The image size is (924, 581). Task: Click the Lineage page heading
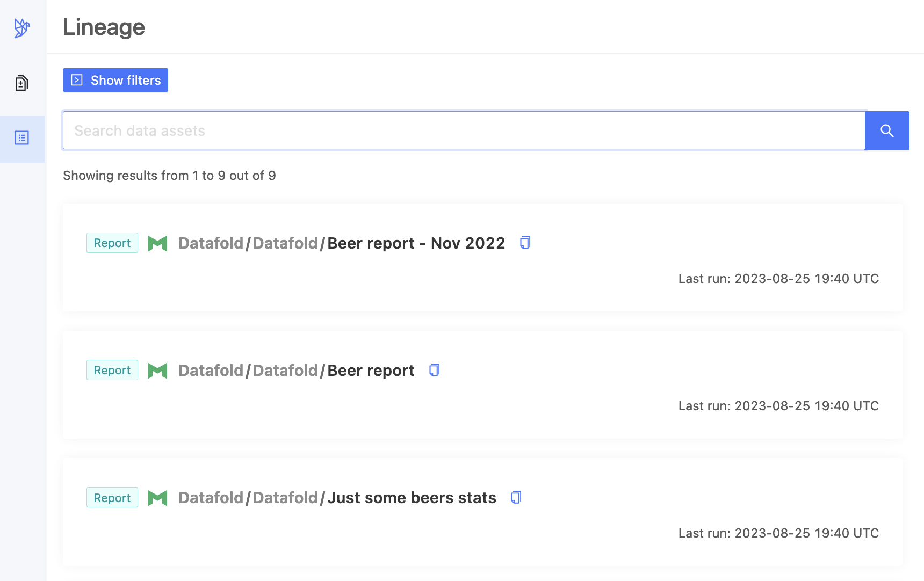pyautogui.click(x=104, y=27)
